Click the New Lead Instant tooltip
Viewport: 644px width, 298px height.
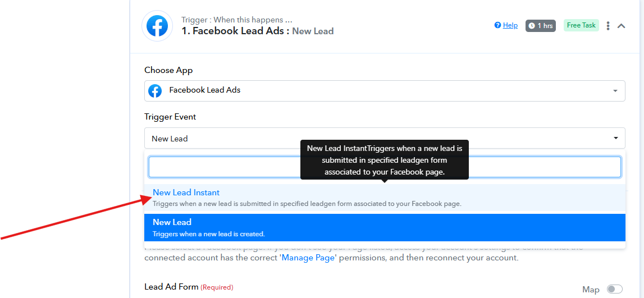tap(385, 160)
